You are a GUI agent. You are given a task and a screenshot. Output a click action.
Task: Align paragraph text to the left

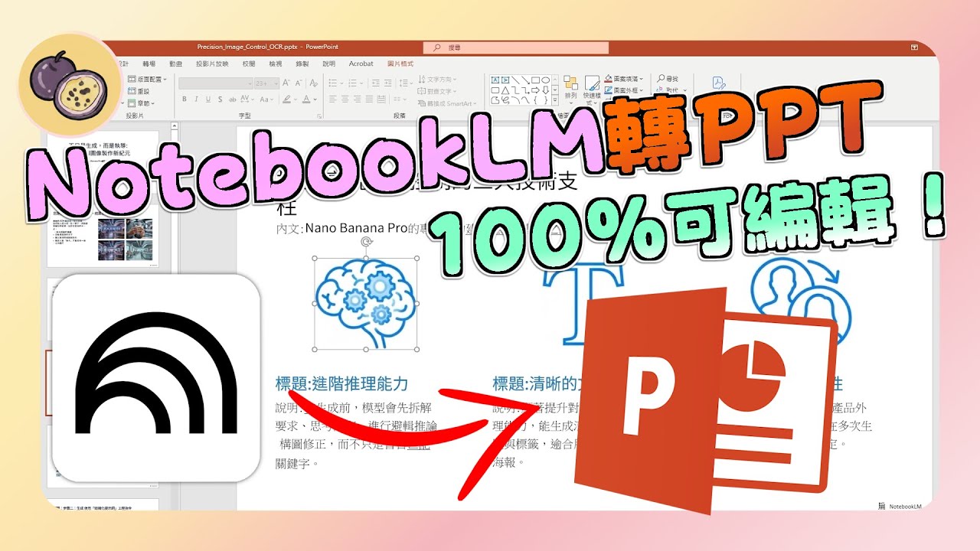[332, 99]
